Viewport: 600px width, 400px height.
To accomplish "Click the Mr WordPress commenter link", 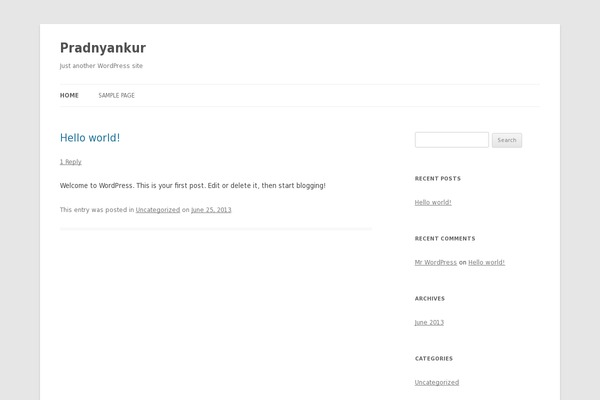I will pyautogui.click(x=436, y=263).
